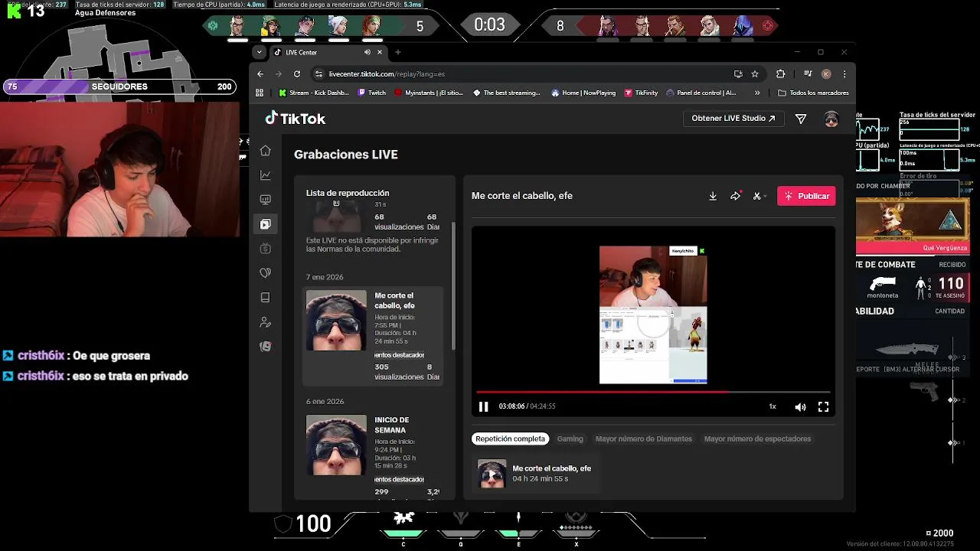980x551 pixels.
Task: Open the TikFinity bookmark
Action: click(x=641, y=93)
